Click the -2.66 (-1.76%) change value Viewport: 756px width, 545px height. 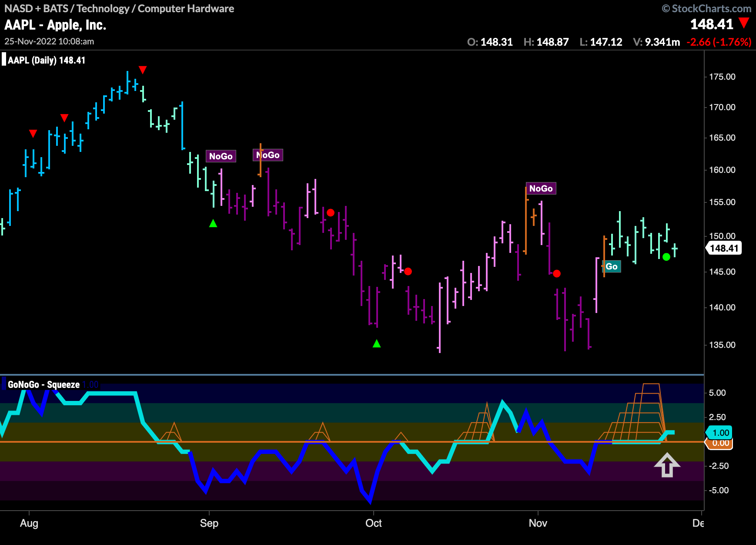(x=719, y=42)
